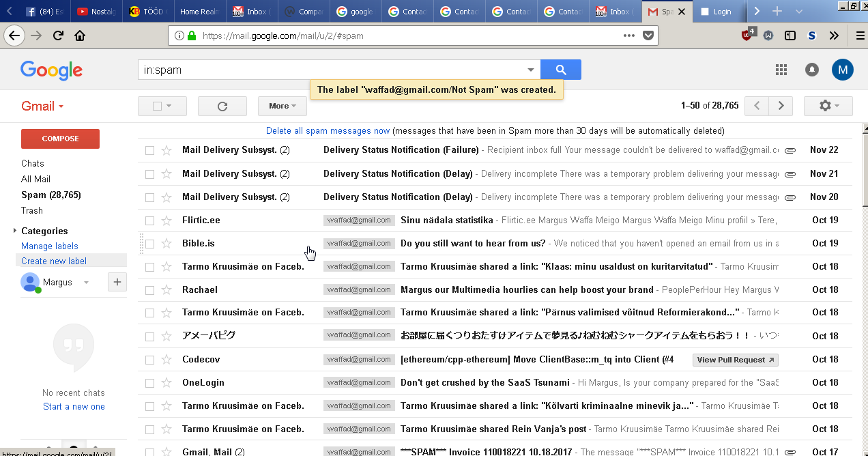Open page actions three-dots in address bar
Viewport: 868px width, 456px height.
click(629, 35)
